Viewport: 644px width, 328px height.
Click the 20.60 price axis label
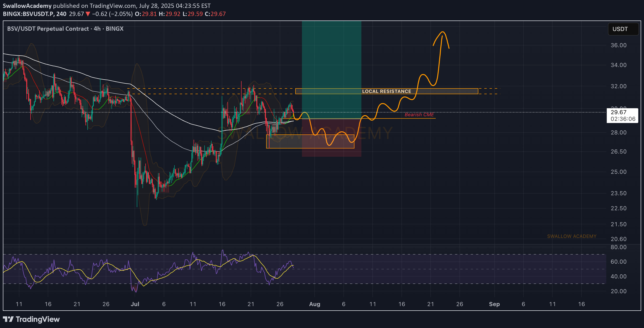point(618,239)
